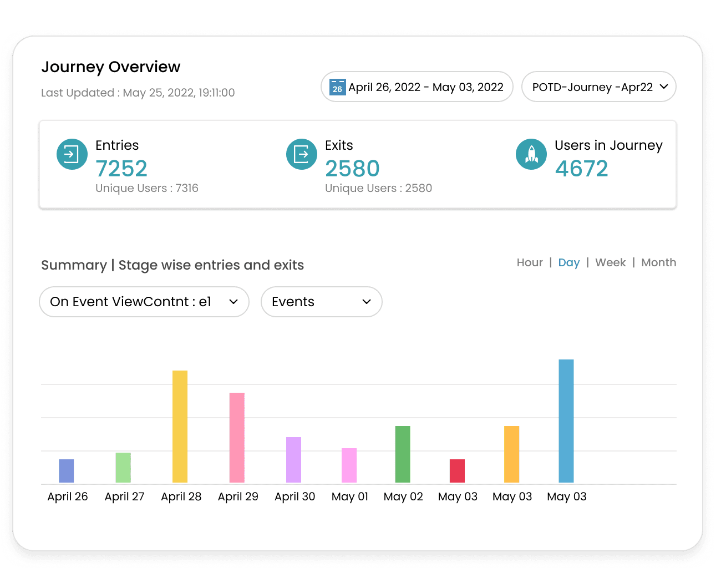This screenshot has width=721, height=588.
Task: Click the Users in Journey rocket icon
Action: pyautogui.click(x=531, y=154)
